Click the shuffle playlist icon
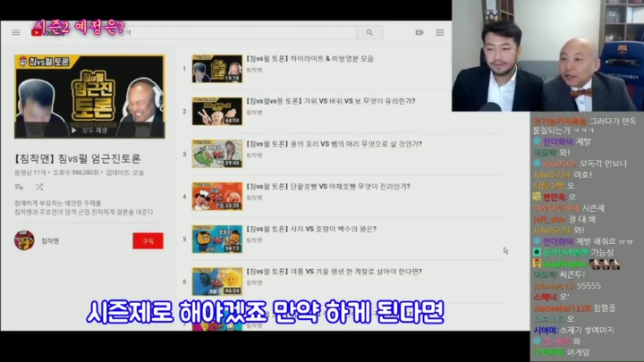 [39, 187]
